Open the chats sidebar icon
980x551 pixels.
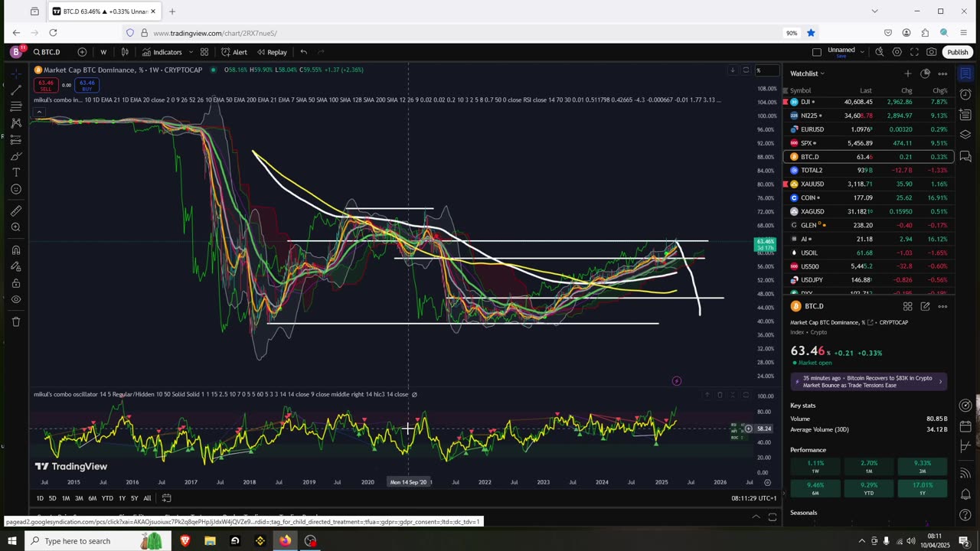(x=966, y=156)
